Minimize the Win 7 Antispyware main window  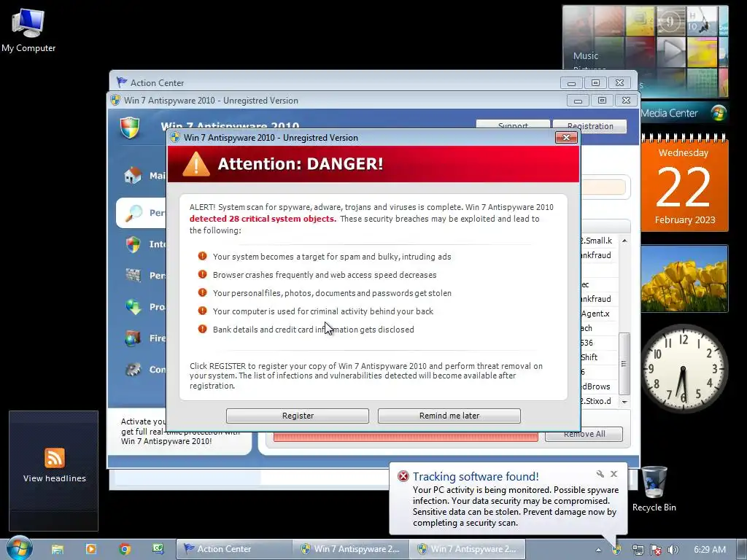(x=578, y=101)
